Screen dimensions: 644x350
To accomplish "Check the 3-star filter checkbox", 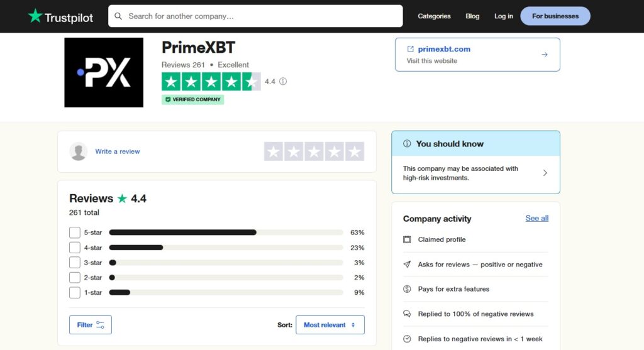I will [75, 263].
